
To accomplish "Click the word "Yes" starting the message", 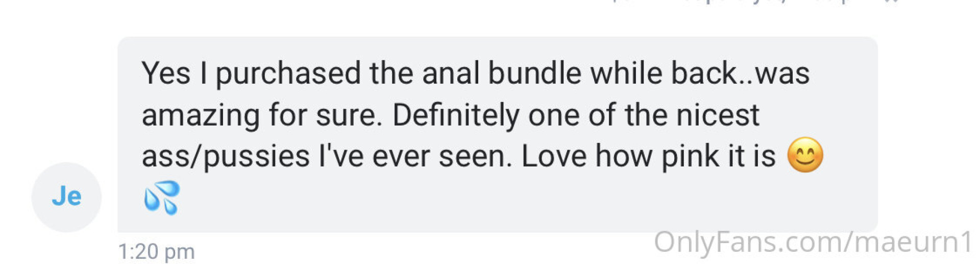I will (166, 73).
